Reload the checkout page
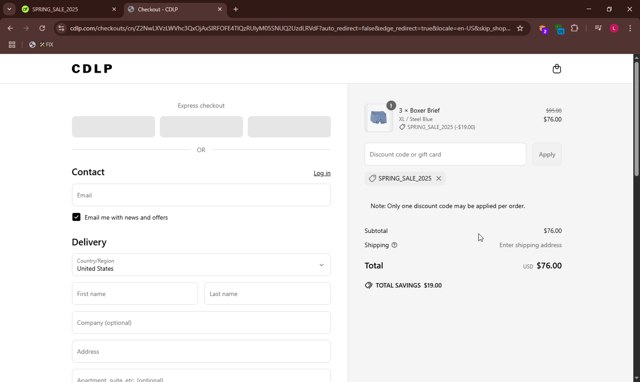Screen dimensions: 640x382 [42, 28]
